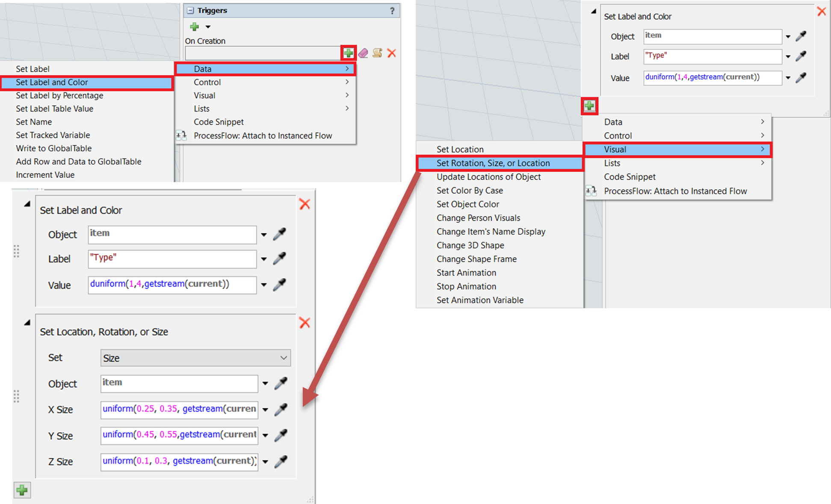Image resolution: width=831 pixels, height=504 pixels.
Task: Click green plus below Set Location panel
Action: 22,490
